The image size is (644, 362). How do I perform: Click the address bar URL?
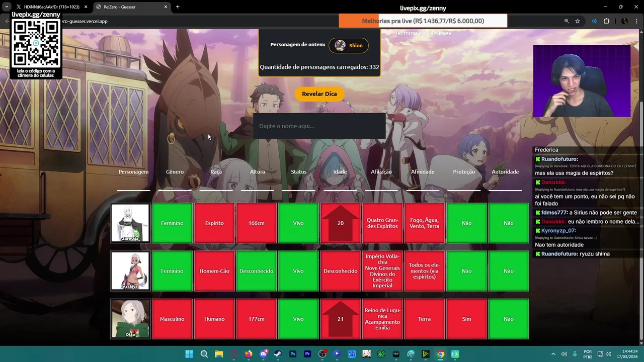point(85,21)
